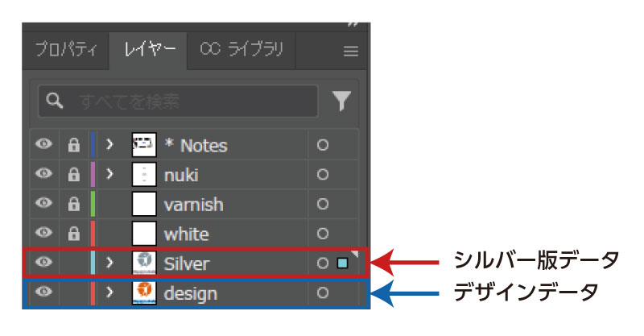Viewport: 644px width, 336px height.
Task: Toggle lock box on Silver layer
Action: click(73, 263)
